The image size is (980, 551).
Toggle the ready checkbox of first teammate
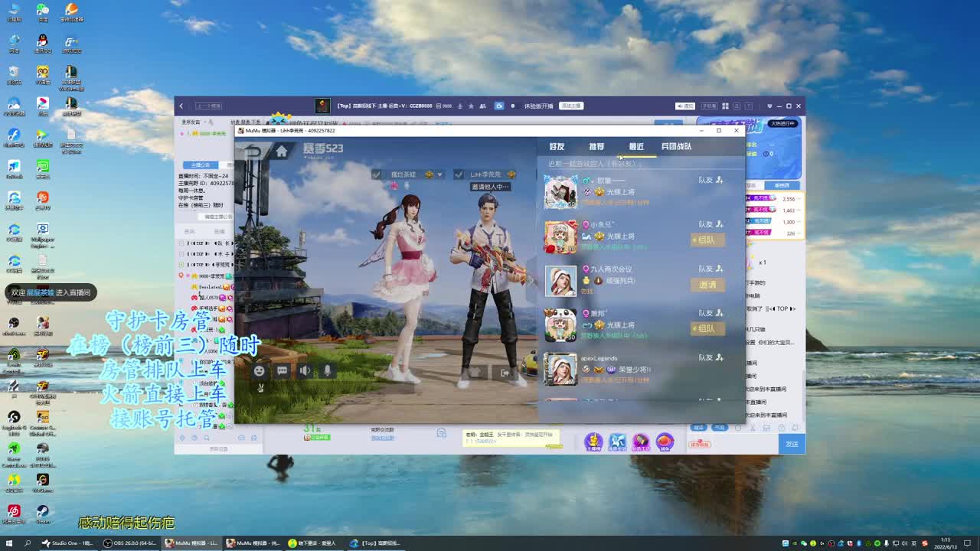click(376, 174)
